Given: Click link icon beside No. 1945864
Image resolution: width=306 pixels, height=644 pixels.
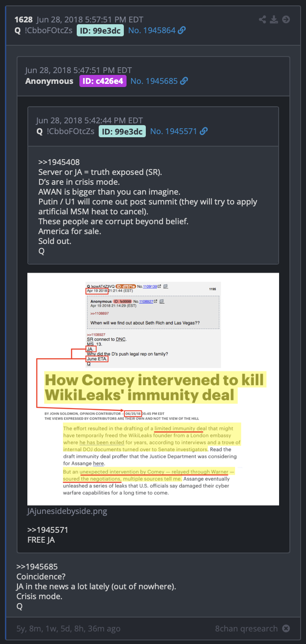Looking at the screenshot, I should [x=182, y=30].
